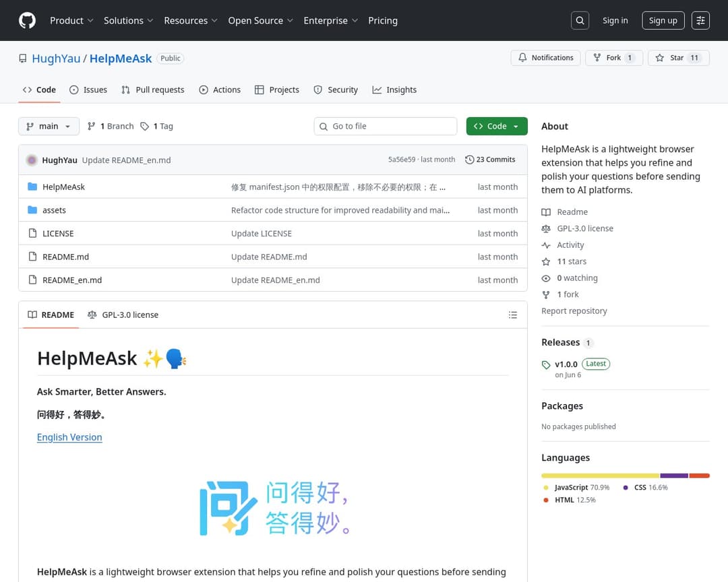Viewport: 728px width, 582px height.
Task: Click the fork icon beside 1 fork
Action: point(546,295)
